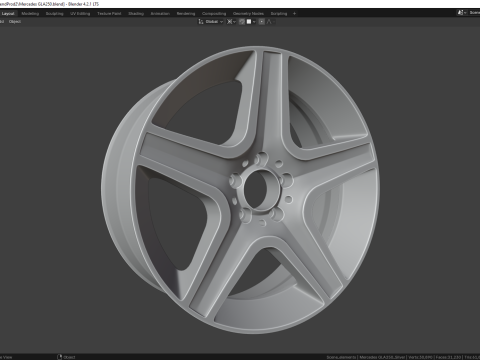Click the scene browse icon at top right
The image size is (480, 360).
462,13
